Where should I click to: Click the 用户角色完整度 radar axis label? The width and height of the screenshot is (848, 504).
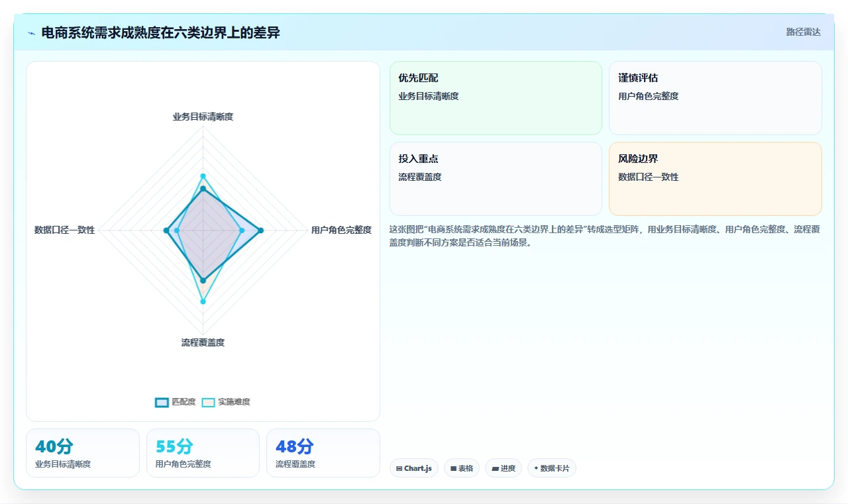coord(341,230)
